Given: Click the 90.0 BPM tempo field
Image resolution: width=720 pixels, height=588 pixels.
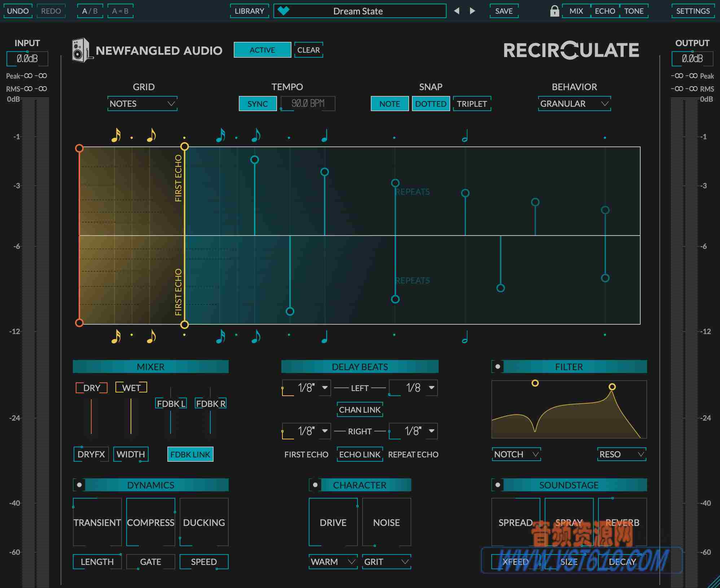Looking at the screenshot, I should (x=308, y=104).
